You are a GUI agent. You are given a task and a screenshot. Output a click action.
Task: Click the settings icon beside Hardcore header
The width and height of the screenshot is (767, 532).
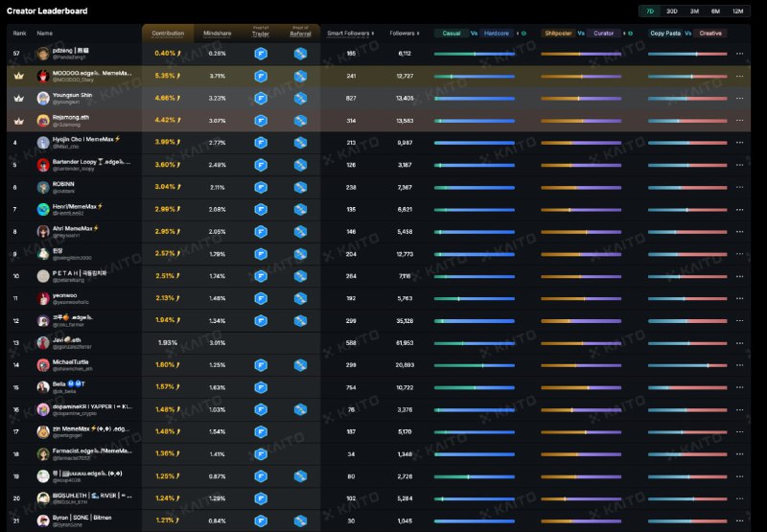[x=523, y=34]
